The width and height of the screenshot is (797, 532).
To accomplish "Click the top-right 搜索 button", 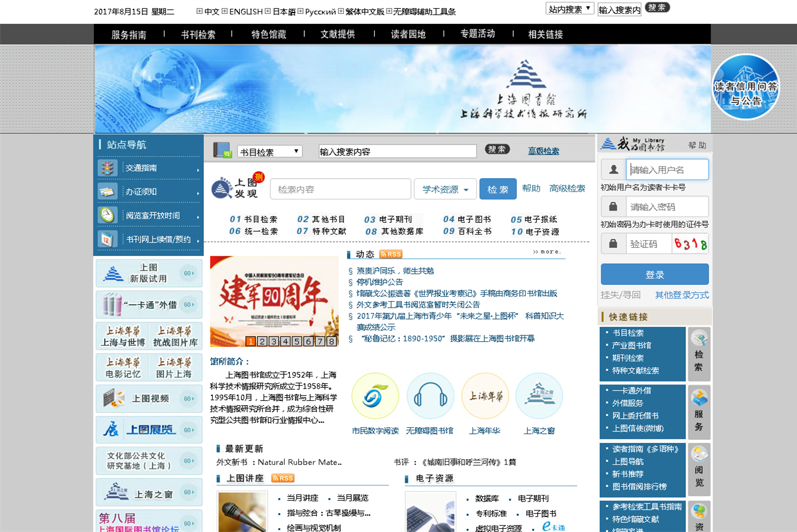I will [x=657, y=8].
